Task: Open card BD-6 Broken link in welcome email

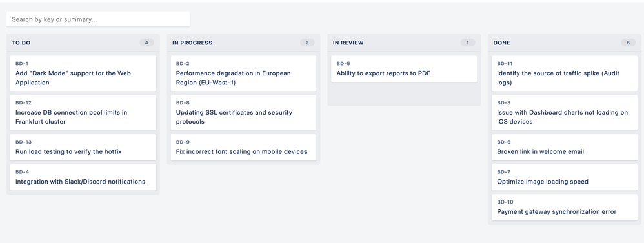Action: pos(565,148)
